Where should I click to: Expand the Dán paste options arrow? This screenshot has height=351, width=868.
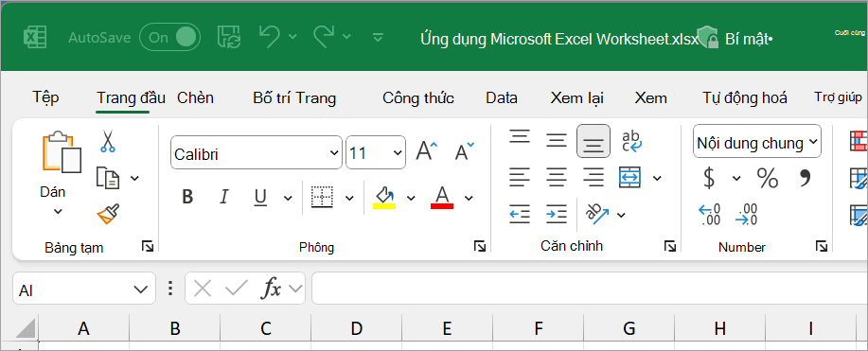click(x=58, y=211)
